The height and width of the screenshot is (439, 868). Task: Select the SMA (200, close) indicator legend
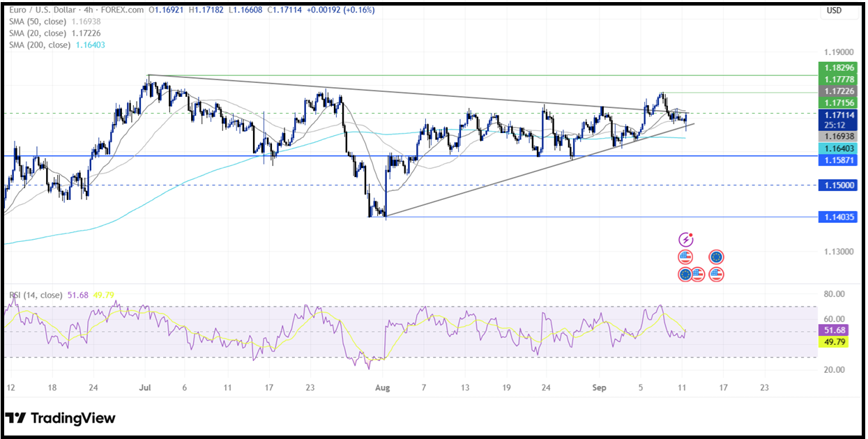(40, 45)
